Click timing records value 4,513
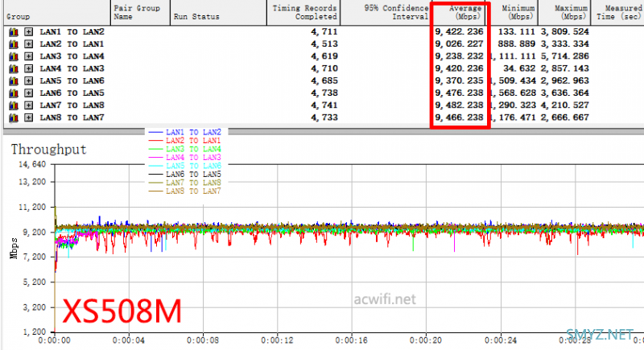 coord(324,44)
